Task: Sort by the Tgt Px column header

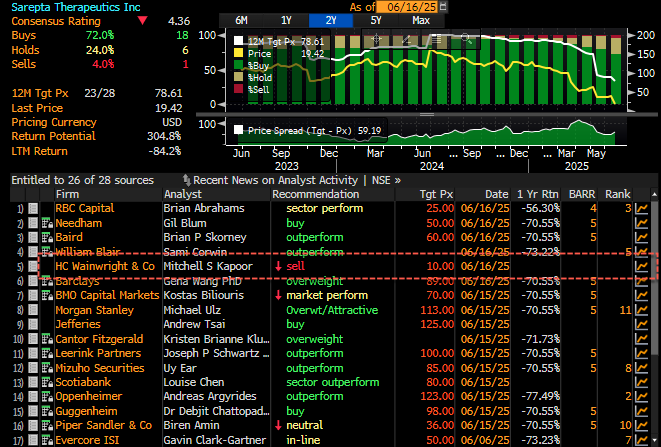Action: click(436, 194)
